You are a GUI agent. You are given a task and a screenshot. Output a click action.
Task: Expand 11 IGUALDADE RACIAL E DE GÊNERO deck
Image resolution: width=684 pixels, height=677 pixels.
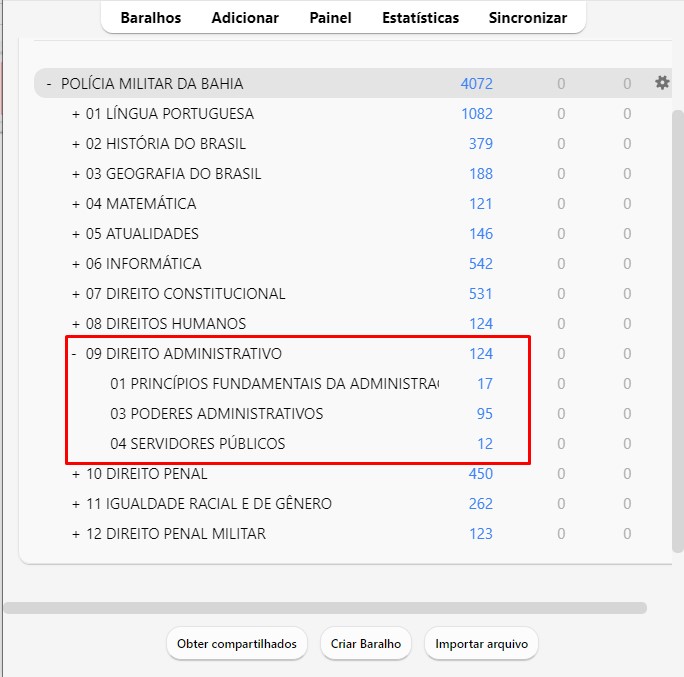pyautogui.click(x=76, y=504)
